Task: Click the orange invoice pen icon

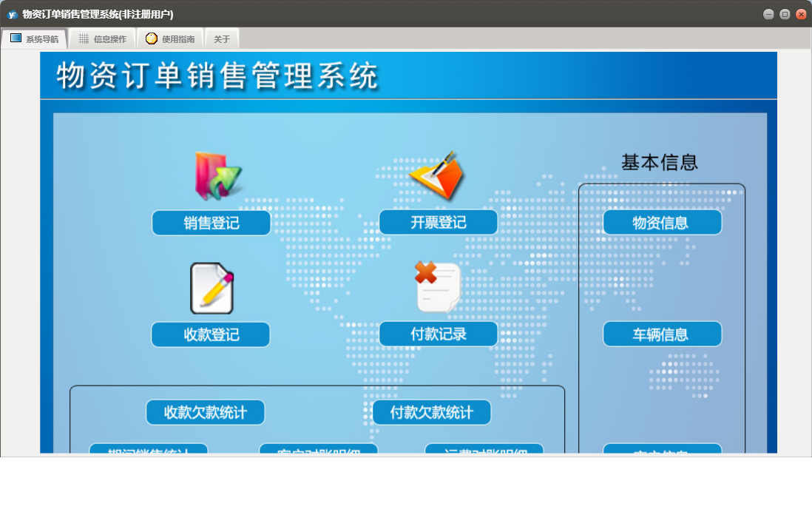Action: coord(437,176)
